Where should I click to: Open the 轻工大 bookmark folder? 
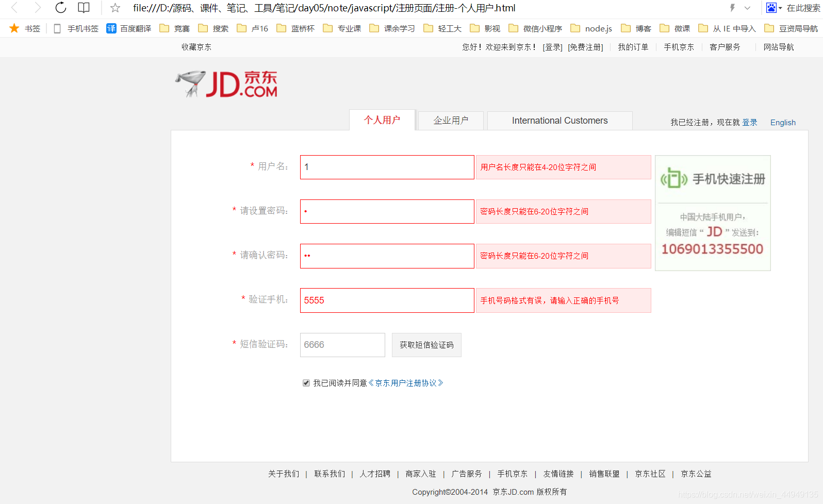tap(442, 28)
